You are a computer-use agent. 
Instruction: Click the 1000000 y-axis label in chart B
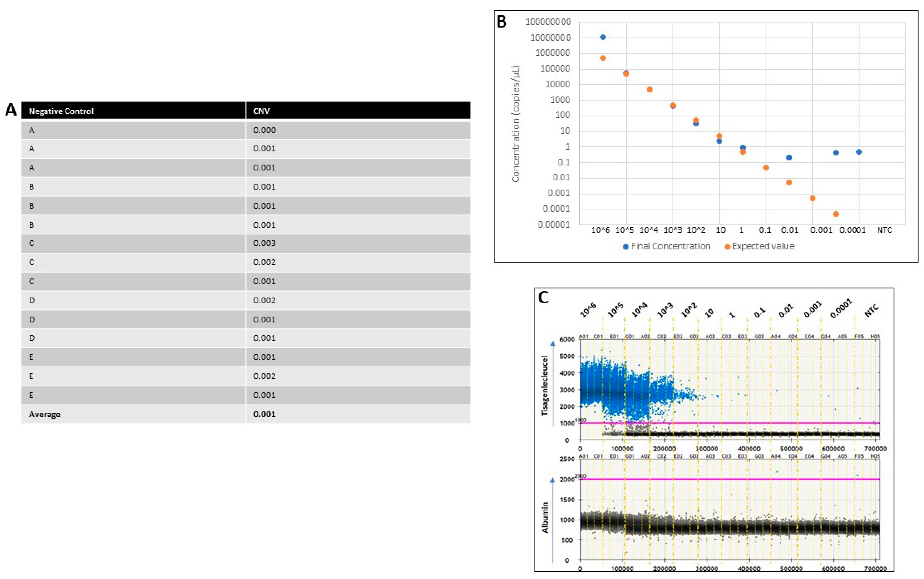pyautogui.click(x=553, y=53)
